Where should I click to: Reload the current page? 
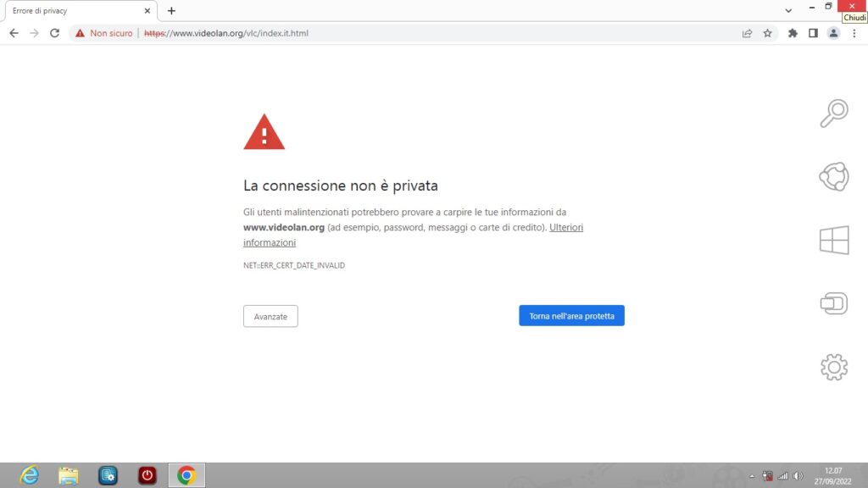pos(54,33)
